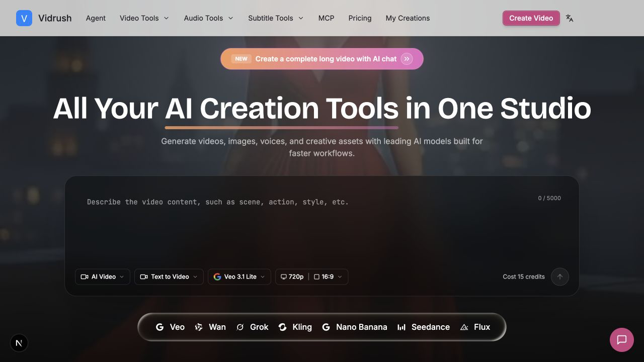Select the Kling model chip
This screenshot has width=644, height=362.
295,327
